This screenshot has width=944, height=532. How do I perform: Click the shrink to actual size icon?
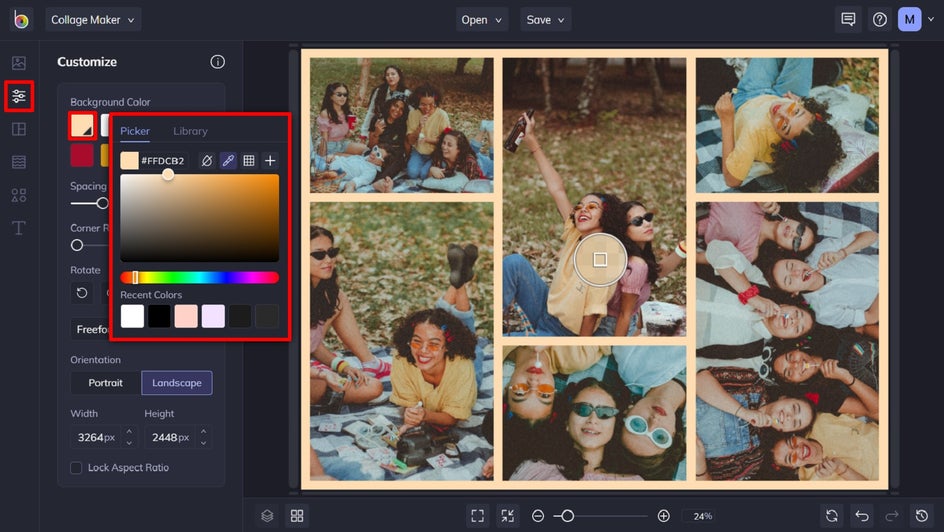(x=508, y=516)
